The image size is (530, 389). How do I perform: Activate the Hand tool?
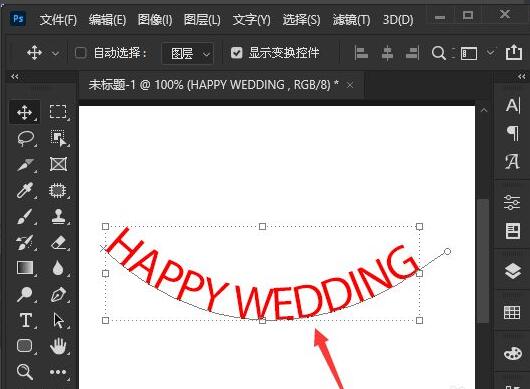click(58, 346)
